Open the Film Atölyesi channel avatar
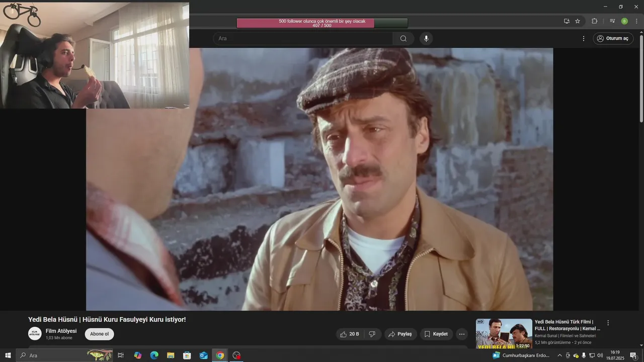This screenshot has height=362, width=644. (x=35, y=334)
